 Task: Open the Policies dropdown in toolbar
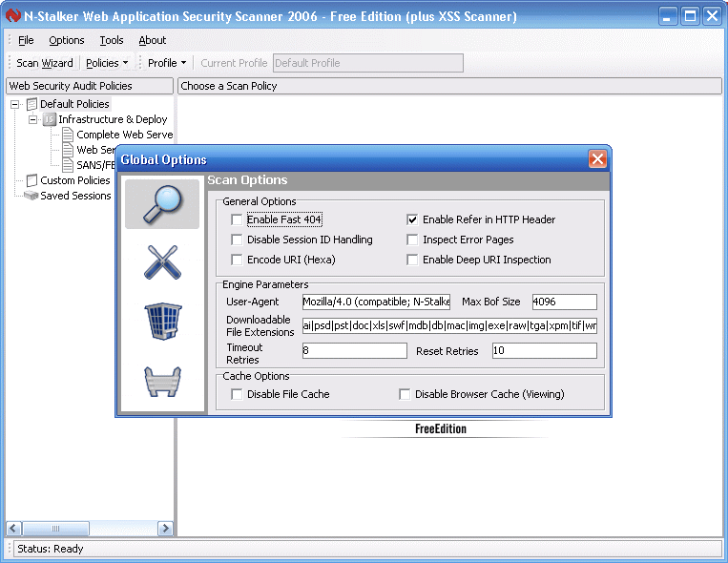[x=107, y=63]
